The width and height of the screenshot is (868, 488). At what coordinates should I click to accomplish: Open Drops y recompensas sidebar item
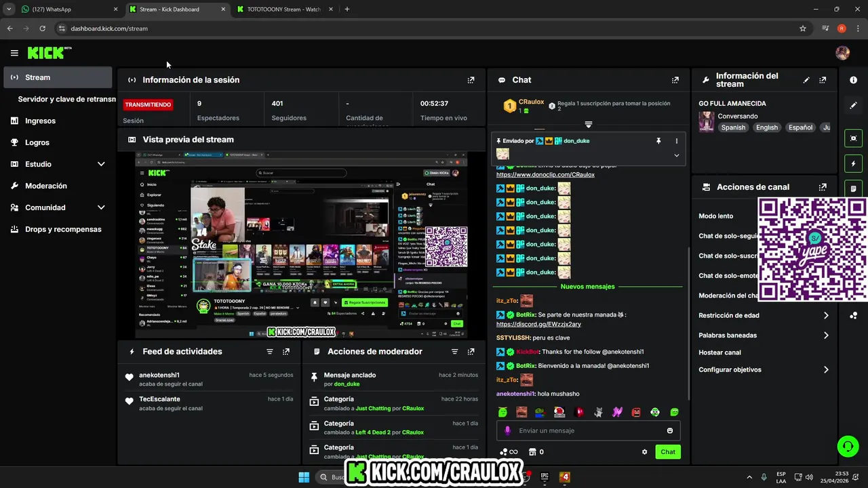(58, 229)
